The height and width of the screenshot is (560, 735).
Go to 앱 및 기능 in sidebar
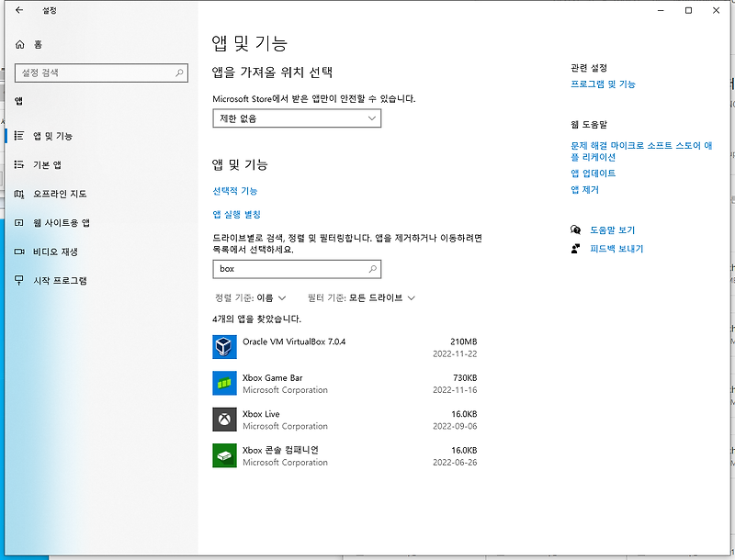point(52,136)
